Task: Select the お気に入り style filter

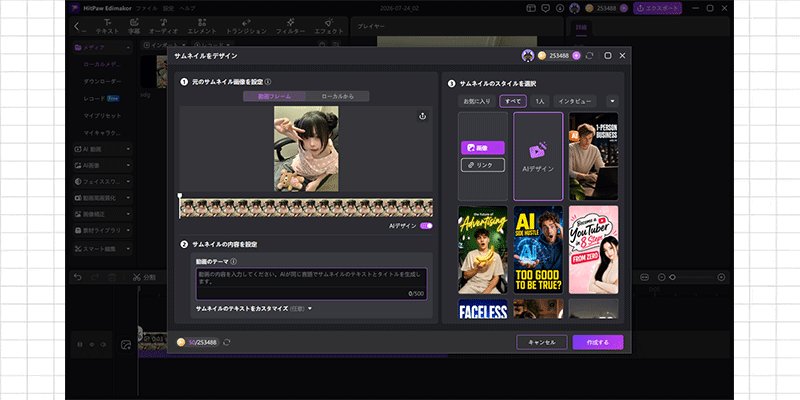Action: click(x=477, y=101)
